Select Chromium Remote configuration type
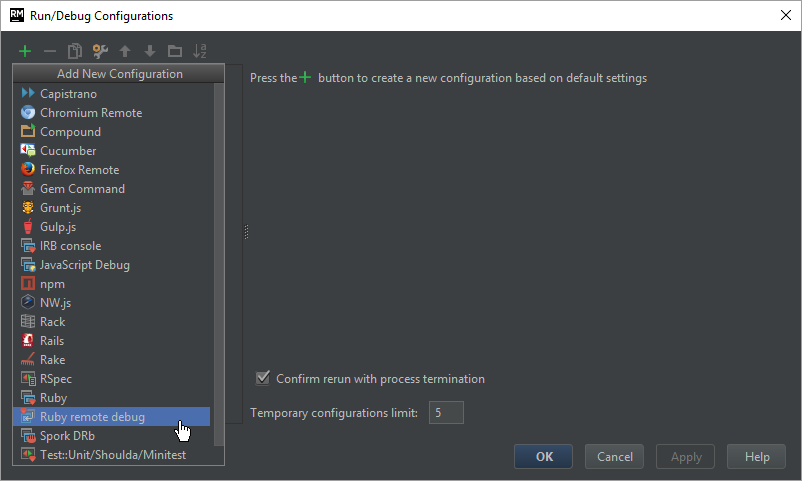802x481 pixels. click(x=91, y=113)
